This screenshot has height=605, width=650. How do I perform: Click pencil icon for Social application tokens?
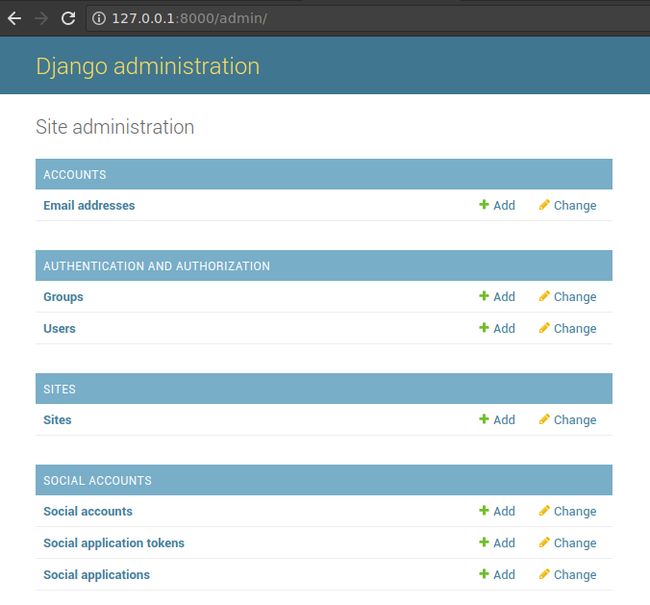[544, 542]
